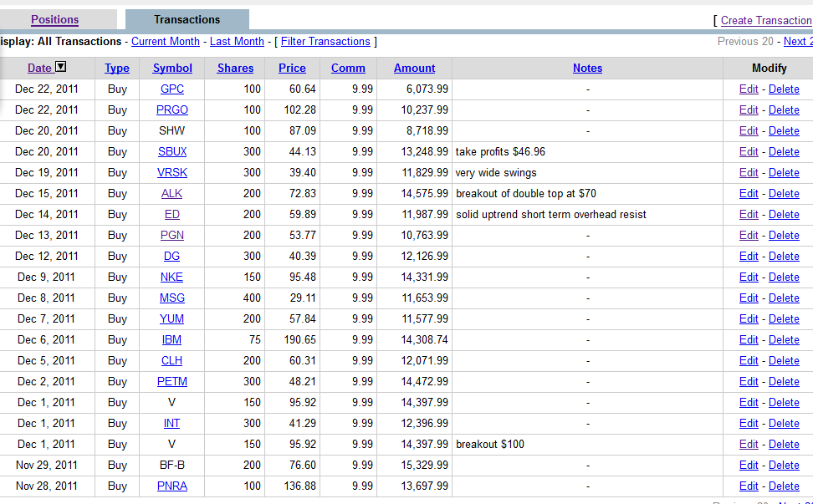The width and height of the screenshot is (813, 504).
Task: Select IBM amount 14,308.74
Action: pyautogui.click(x=425, y=340)
